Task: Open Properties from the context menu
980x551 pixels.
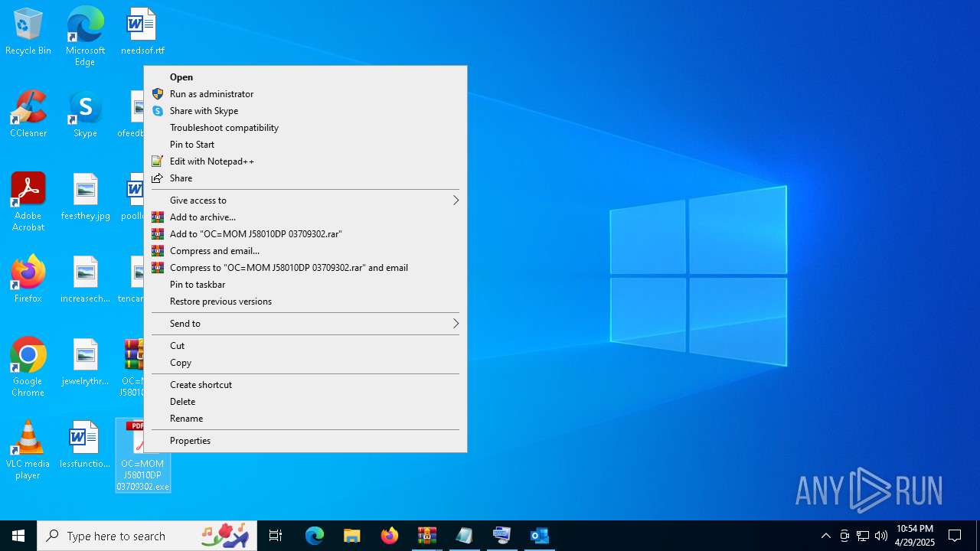Action: pyautogui.click(x=305, y=441)
